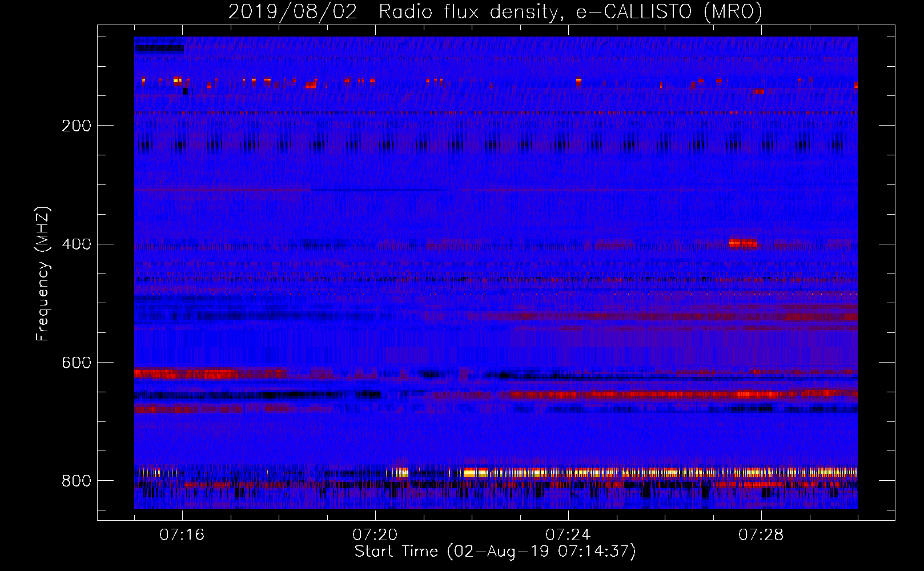Select the 200 frequency tick label
This screenshot has width=924, height=571.
click(77, 126)
